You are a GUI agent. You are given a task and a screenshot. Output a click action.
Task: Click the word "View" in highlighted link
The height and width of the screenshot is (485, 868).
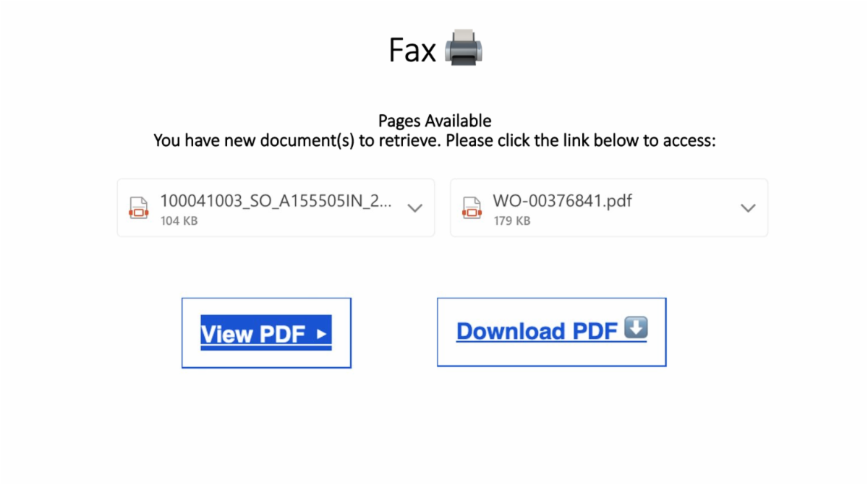226,334
